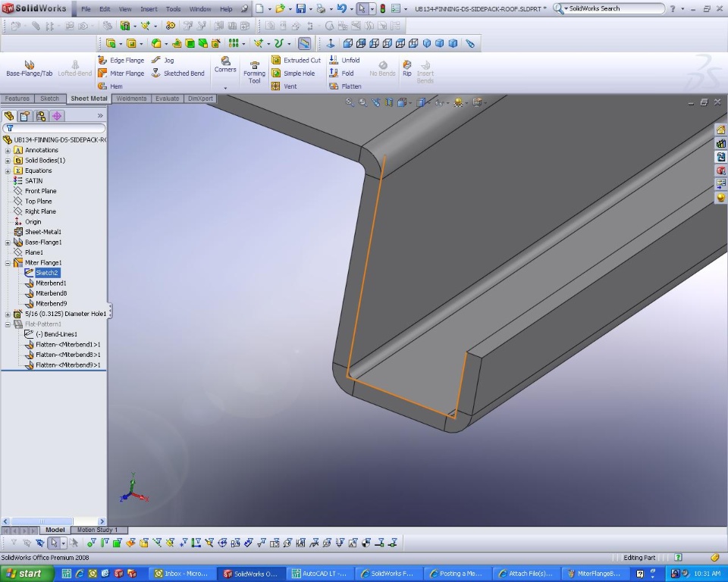728x582 pixels.
Task: Open SolidWorks Resources in task pane
Action: [720, 130]
